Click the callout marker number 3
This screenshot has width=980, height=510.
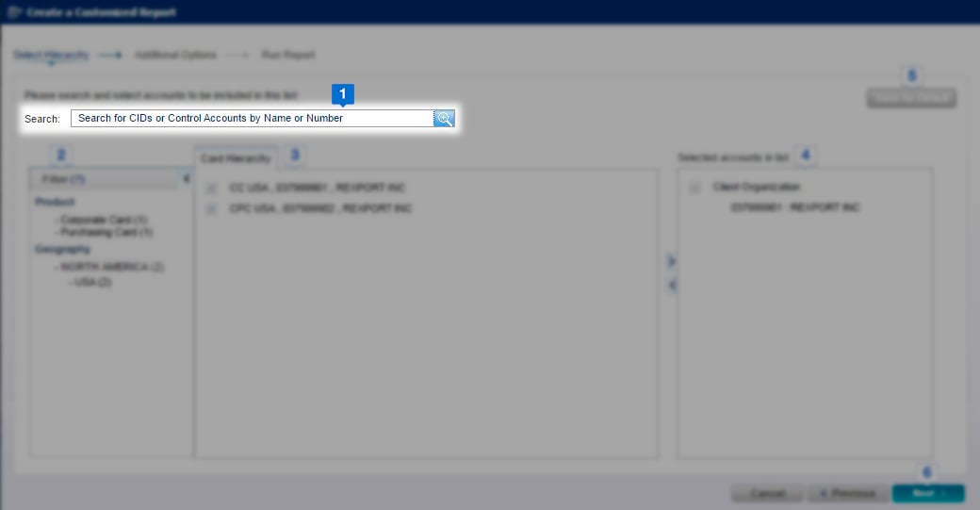pos(295,155)
